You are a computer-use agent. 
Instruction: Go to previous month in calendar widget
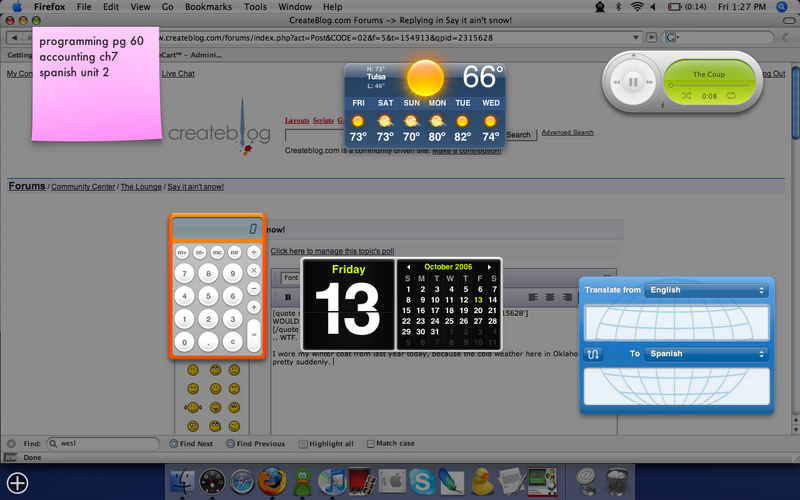pos(408,267)
